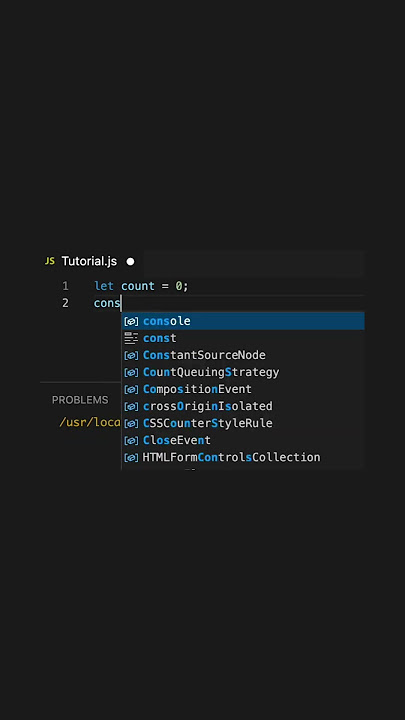
Task: Click the unsaved changes dot on Tutorial.js
Action: (130, 262)
